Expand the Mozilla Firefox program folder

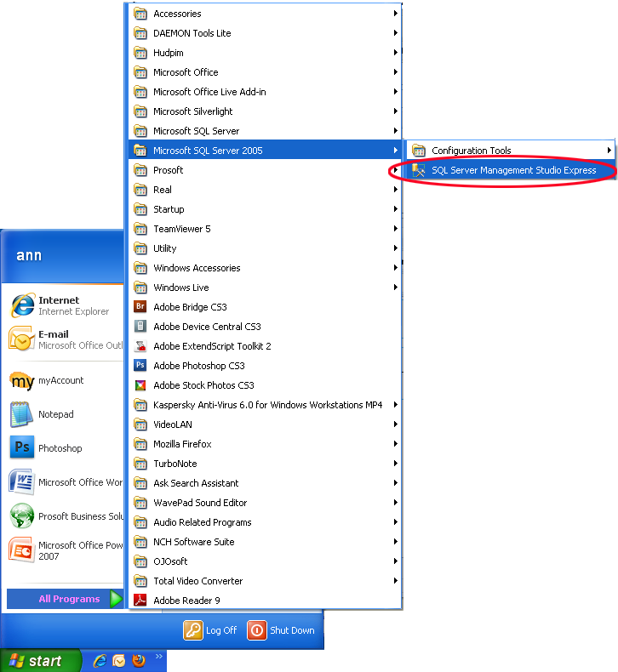click(x=182, y=444)
